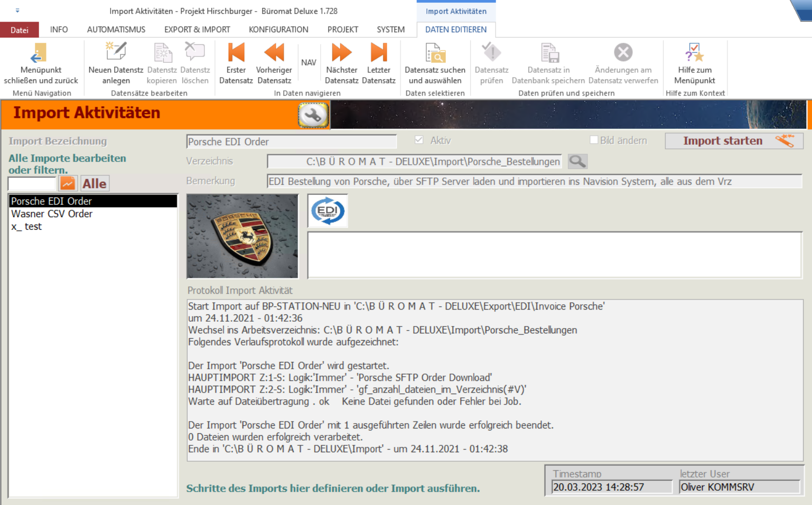812x505 pixels.
Task: Open the Datei menu
Action: 20,30
